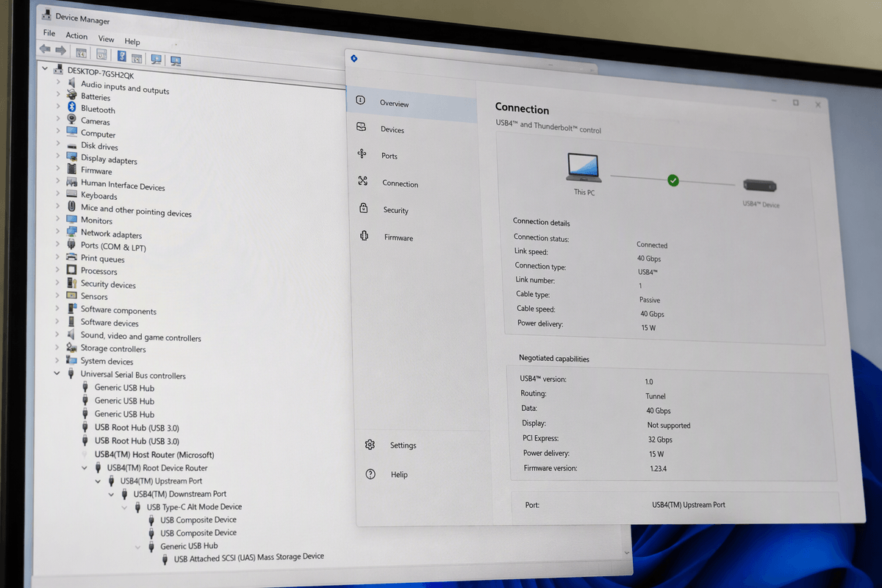Expand the Ports (COM & LPT) category

click(x=57, y=245)
